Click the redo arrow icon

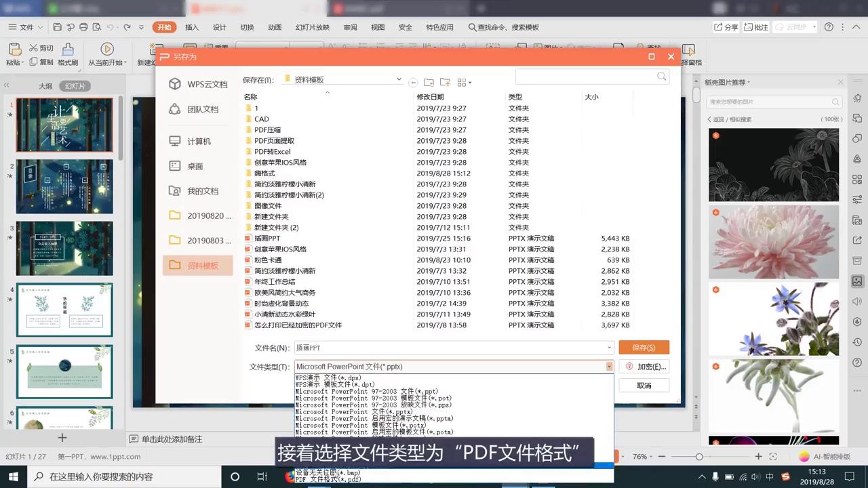(x=127, y=27)
